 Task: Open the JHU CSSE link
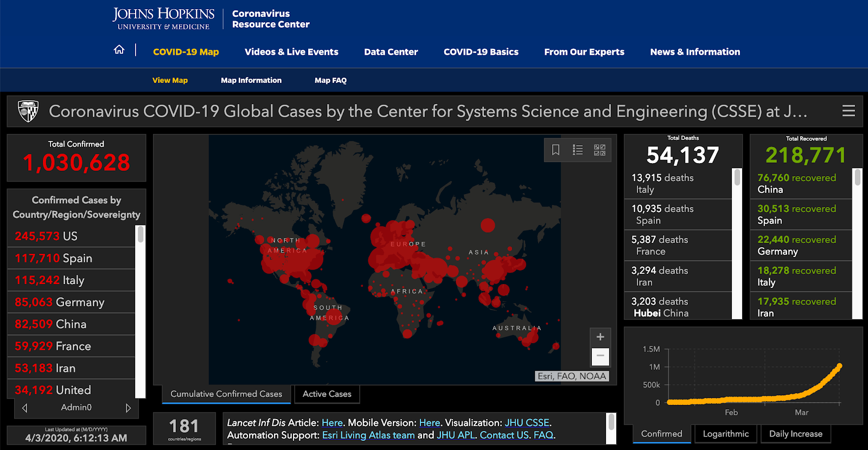pos(527,423)
